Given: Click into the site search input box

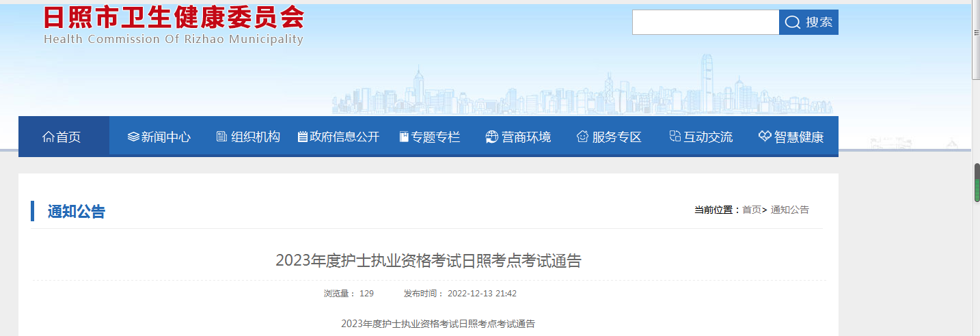Looking at the screenshot, I should coord(705,23).
